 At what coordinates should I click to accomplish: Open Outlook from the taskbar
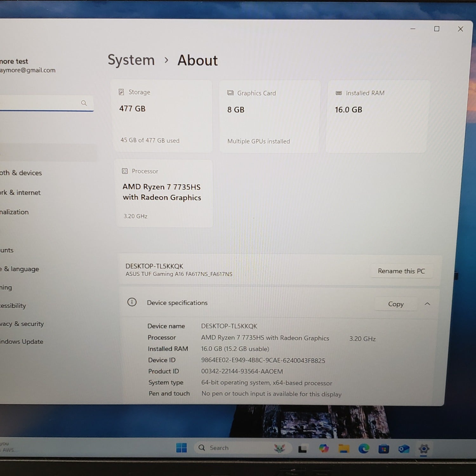click(404, 449)
